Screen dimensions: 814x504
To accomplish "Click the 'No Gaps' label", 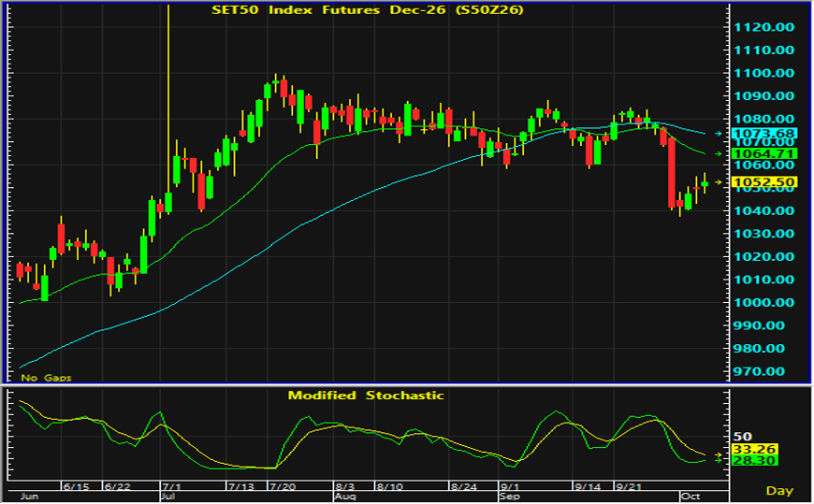I will pyautogui.click(x=46, y=378).
